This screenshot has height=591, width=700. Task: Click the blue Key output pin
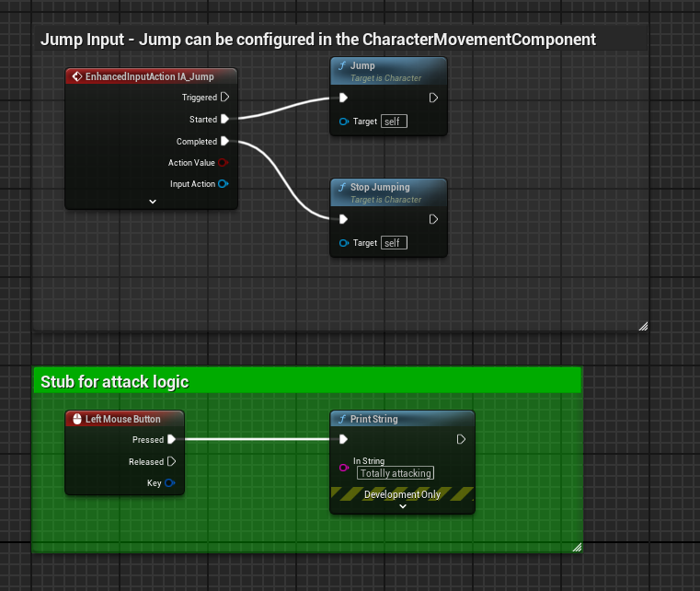tap(169, 483)
